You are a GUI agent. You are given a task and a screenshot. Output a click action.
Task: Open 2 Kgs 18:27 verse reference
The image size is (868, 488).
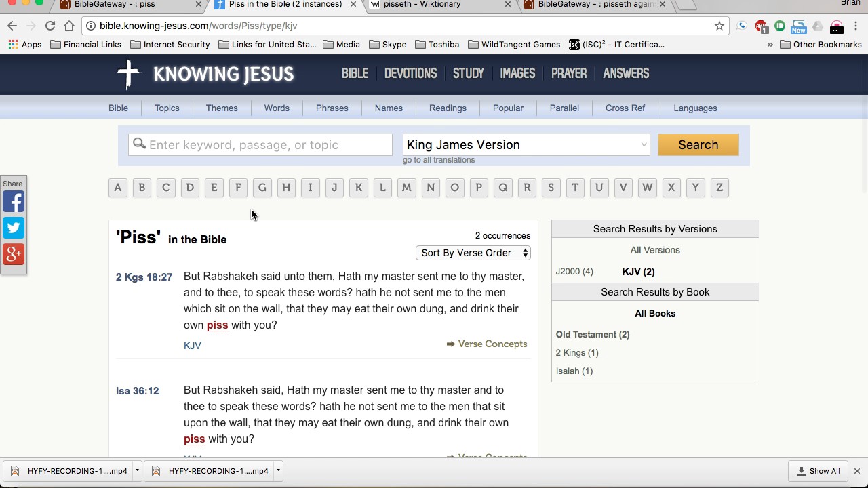pos(144,277)
